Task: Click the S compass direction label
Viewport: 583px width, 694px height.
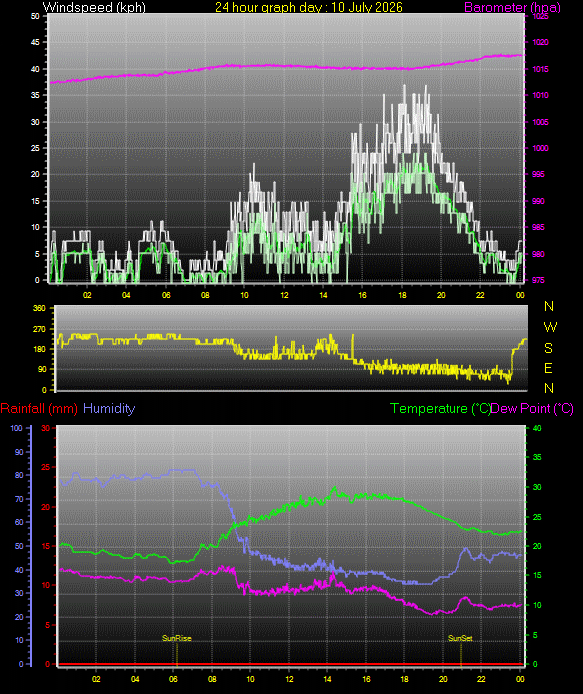Action: click(548, 348)
